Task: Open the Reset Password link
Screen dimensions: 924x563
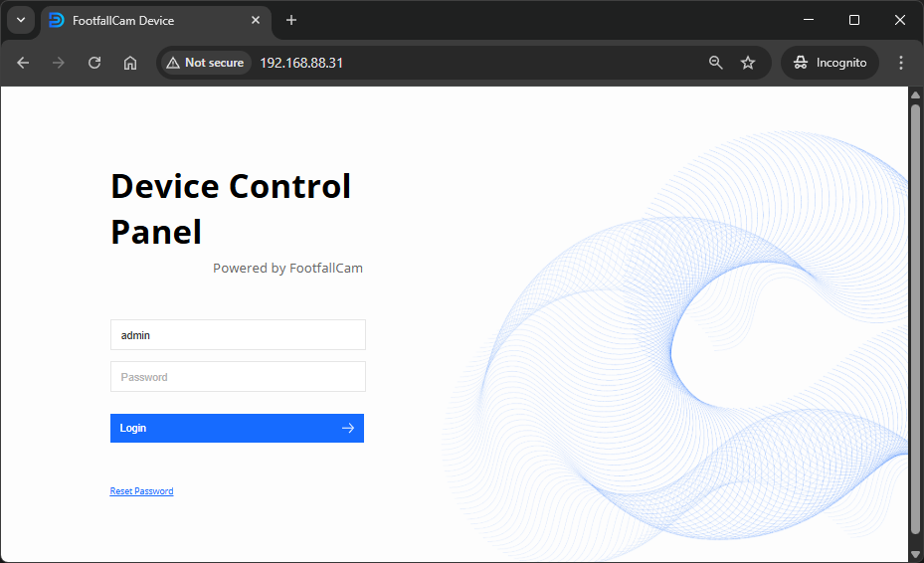Action: tap(141, 491)
